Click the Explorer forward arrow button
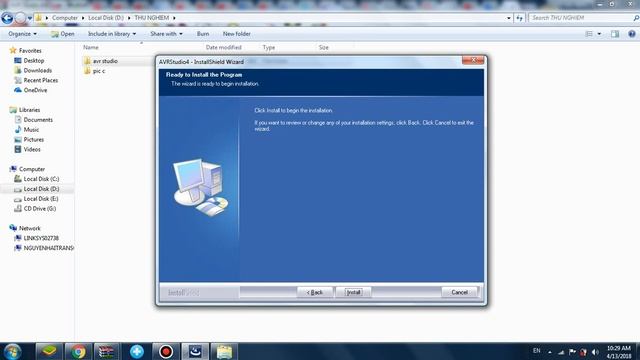 20,18
